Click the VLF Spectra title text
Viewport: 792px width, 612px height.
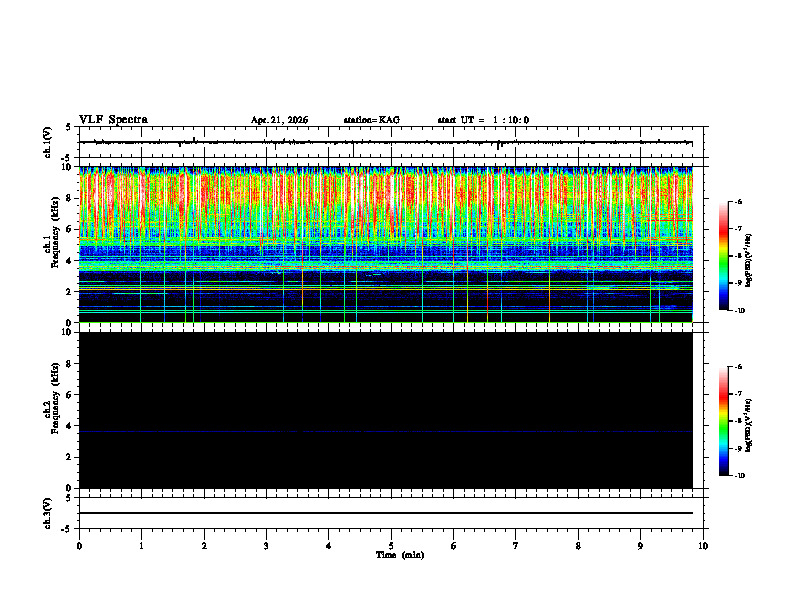pyautogui.click(x=113, y=120)
